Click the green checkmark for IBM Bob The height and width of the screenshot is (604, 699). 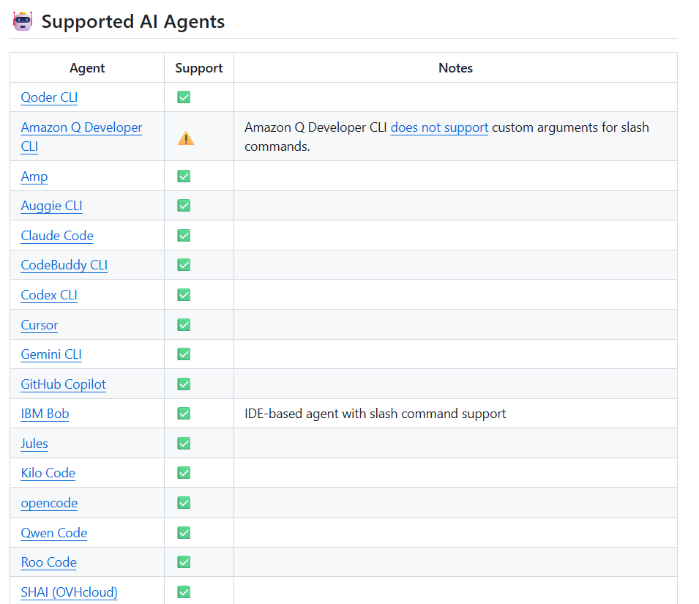[x=184, y=413]
